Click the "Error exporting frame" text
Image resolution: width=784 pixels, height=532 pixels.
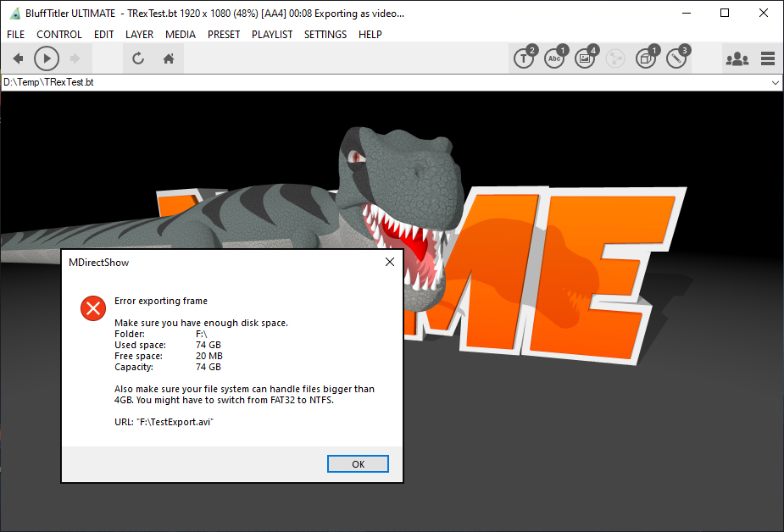tap(161, 301)
